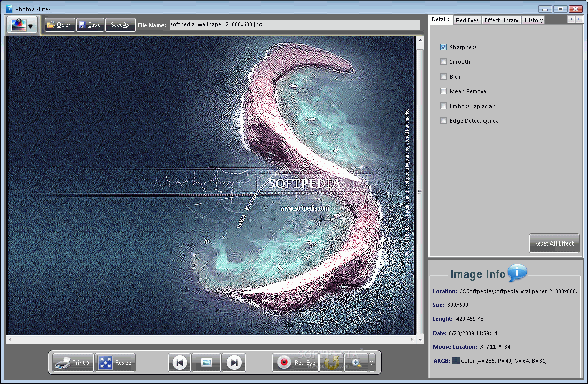
Task: Go to the previous image
Action: pyautogui.click(x=180, y=362)
